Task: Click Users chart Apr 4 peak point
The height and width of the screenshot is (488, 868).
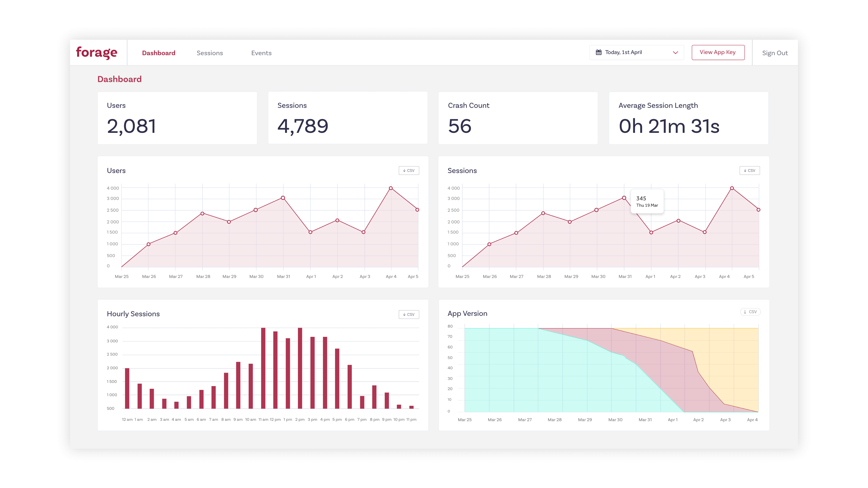Action: click(x=391, y=188)
